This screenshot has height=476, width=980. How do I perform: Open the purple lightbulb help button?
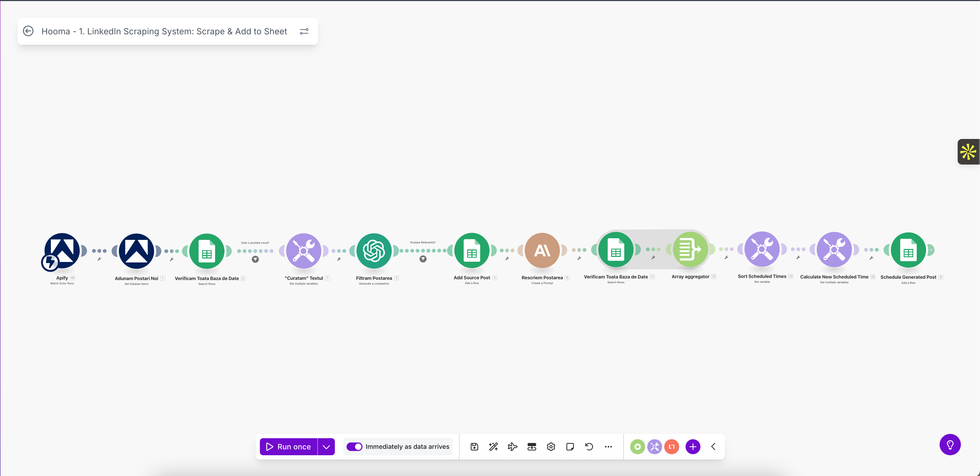click(x=950, y=444)
